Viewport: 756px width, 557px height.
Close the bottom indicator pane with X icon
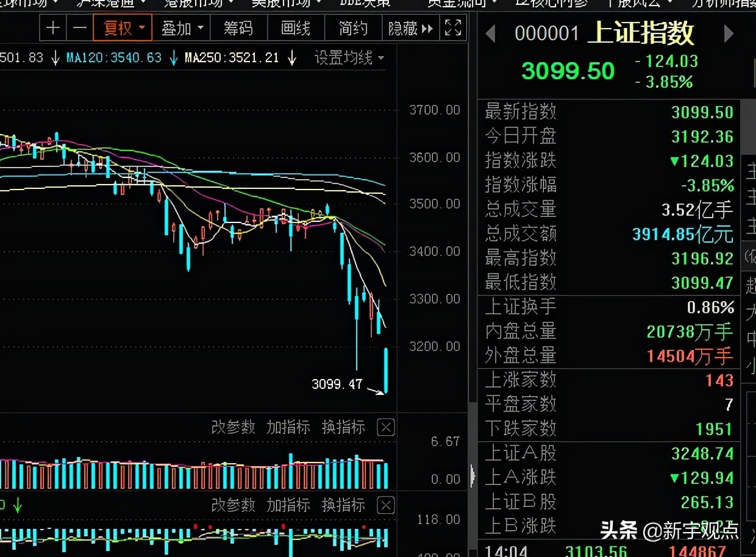pyautogui.click(x=385, y=505)
